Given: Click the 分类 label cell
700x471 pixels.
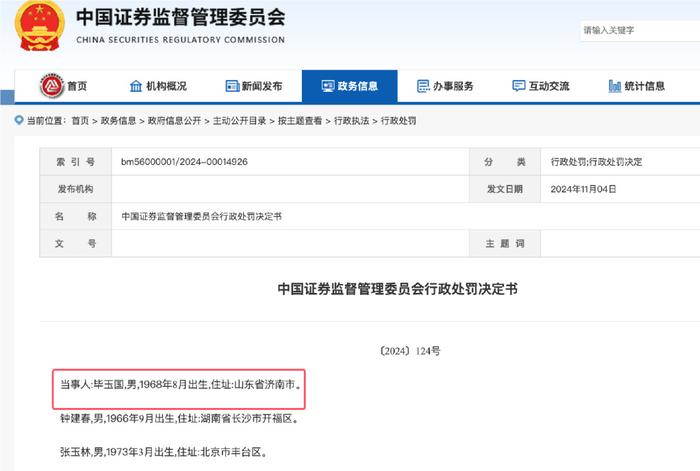Looking at the screenshot, I should (505, 162).
